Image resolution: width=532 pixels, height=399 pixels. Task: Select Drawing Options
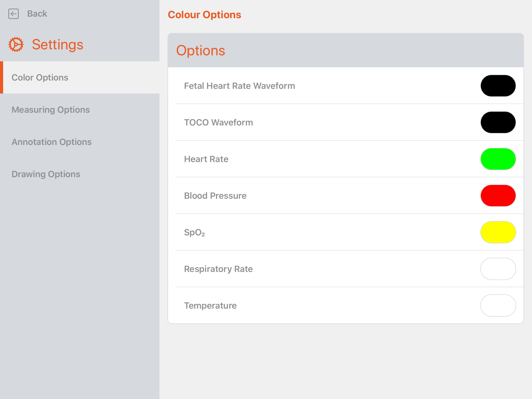[46, 174]
